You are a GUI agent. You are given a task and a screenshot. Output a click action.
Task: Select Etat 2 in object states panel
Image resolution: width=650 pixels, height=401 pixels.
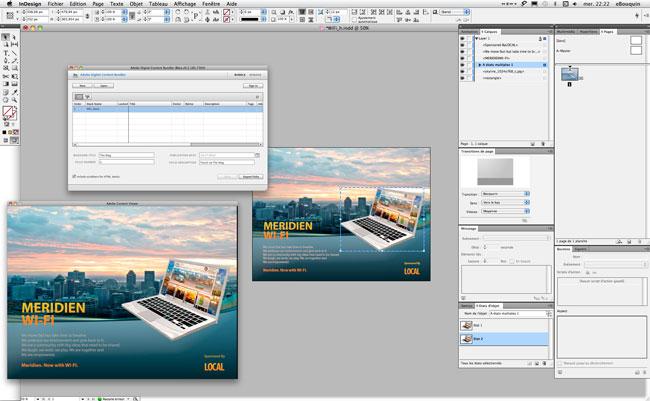[504, 339]
